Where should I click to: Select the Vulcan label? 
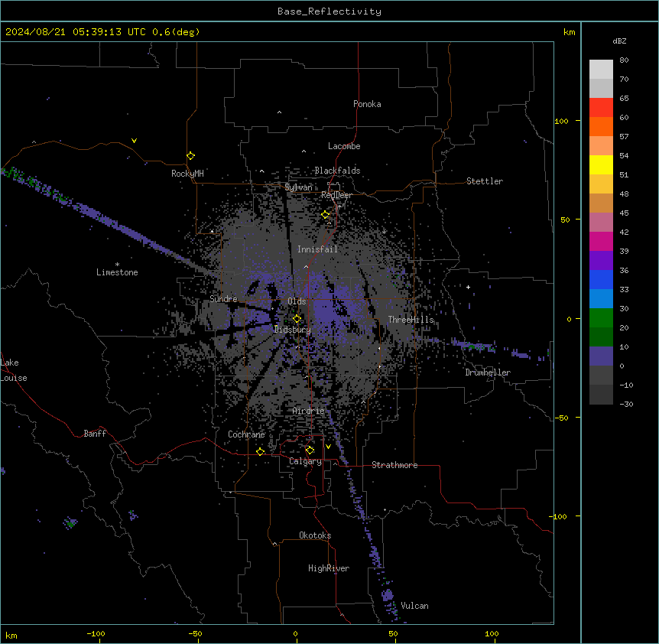pyautogui.click(x=415, y=606)
